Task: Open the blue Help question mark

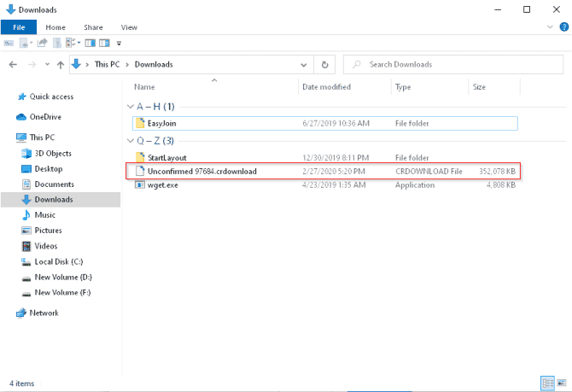Action: tap(563, 27)
